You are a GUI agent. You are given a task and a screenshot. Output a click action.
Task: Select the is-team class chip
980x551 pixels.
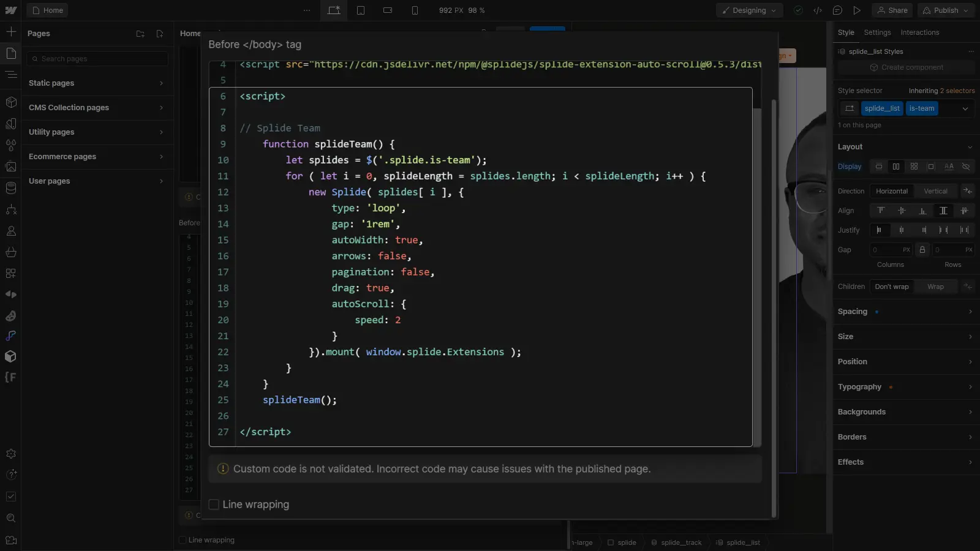tap(922, 108)
